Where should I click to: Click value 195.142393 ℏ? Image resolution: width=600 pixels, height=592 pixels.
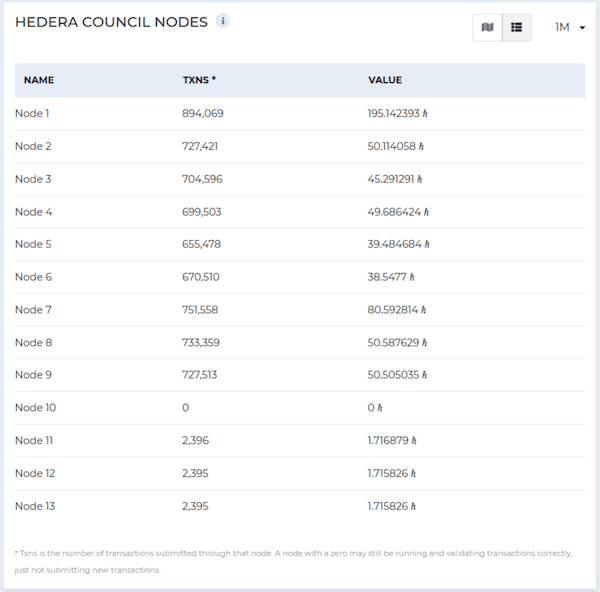tap(398, 113)
